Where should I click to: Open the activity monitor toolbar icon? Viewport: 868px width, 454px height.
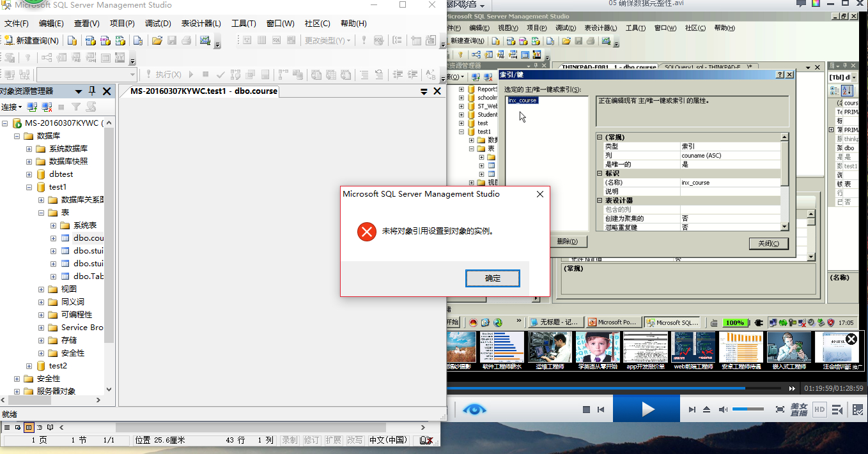point(205,40)
